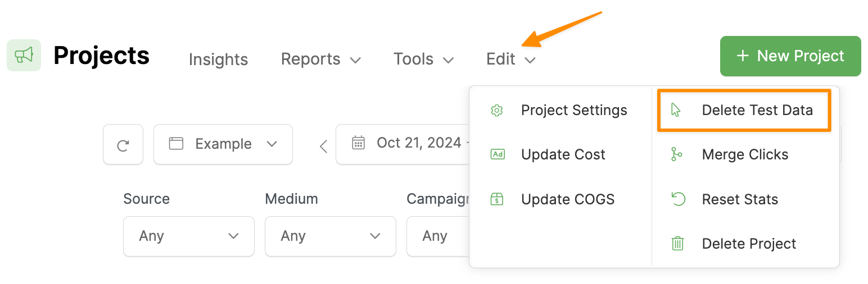Click the green megaphone Projects icon
Image resolution: width=868 pixels, height=284 pixels.
[x=24, y=55]
